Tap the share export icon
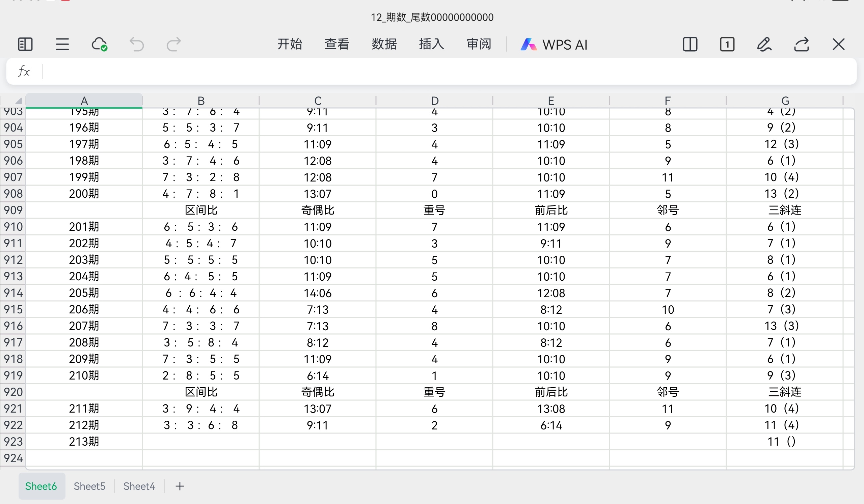The image size is (864, 504). point(802,44)
